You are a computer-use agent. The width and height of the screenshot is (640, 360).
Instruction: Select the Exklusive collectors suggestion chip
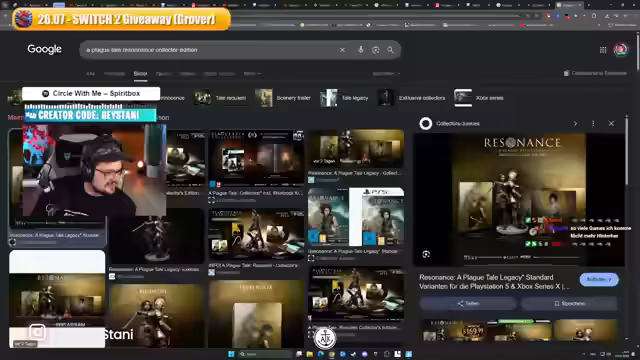click(411, 98)
